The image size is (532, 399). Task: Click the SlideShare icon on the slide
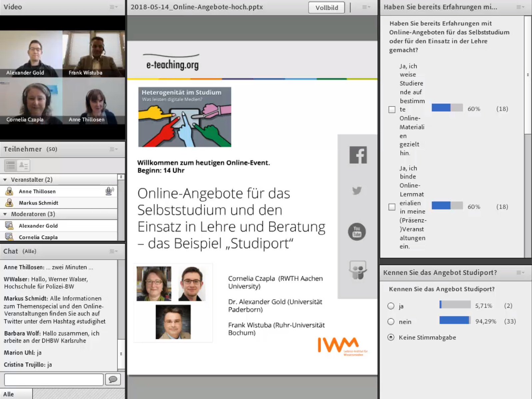[358, 270]
